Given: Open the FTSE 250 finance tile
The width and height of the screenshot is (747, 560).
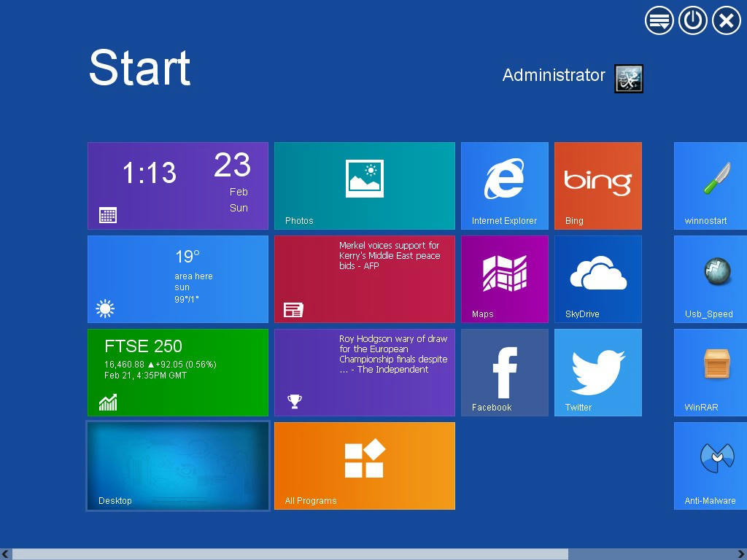Looking at the screenshot, I should (x=178, y=373).
